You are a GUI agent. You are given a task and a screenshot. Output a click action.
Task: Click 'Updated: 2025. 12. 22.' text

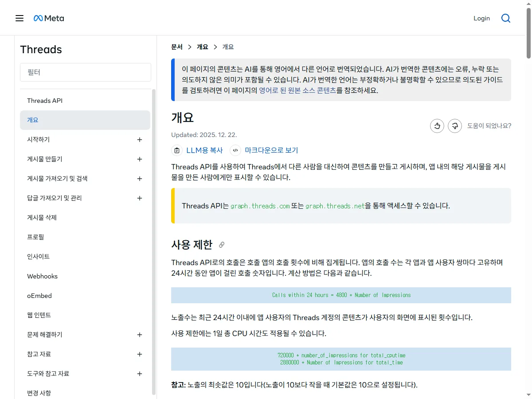coord(204,135)
